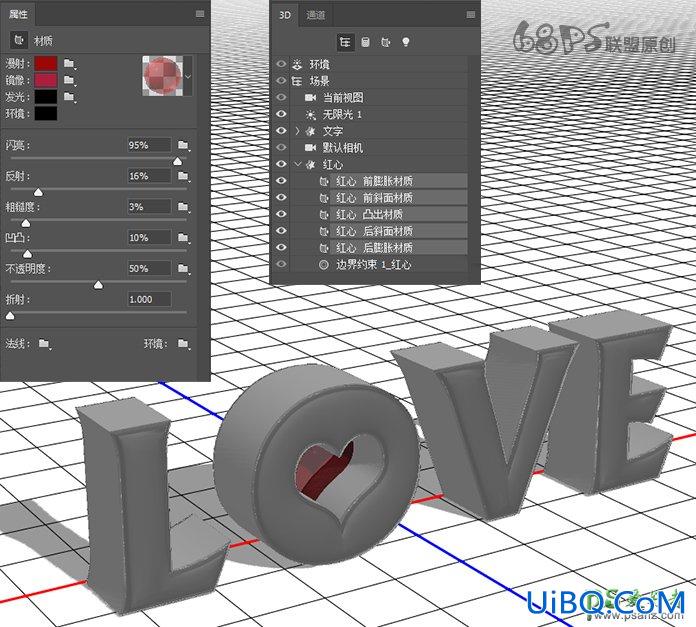The width and height of the screenshot is (696, 627).
Task: Click the 环境 black color swatch
Action: [x=46, y=113]
